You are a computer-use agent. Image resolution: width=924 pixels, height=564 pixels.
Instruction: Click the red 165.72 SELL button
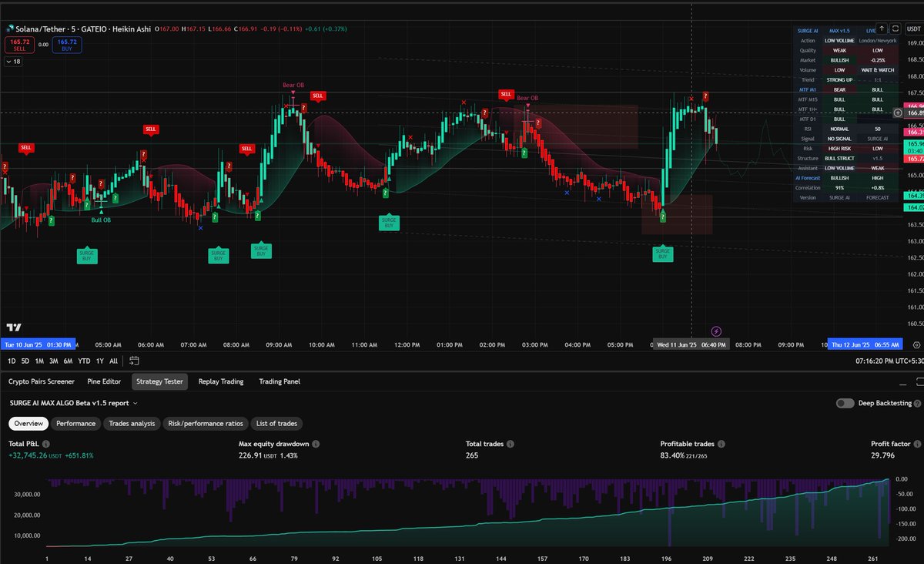(18, 45)
